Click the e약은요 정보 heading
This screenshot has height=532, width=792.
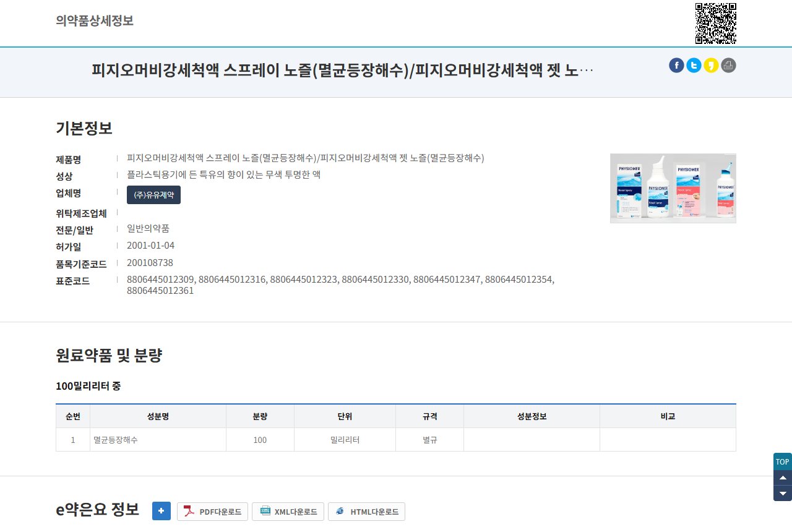[98, 510]
